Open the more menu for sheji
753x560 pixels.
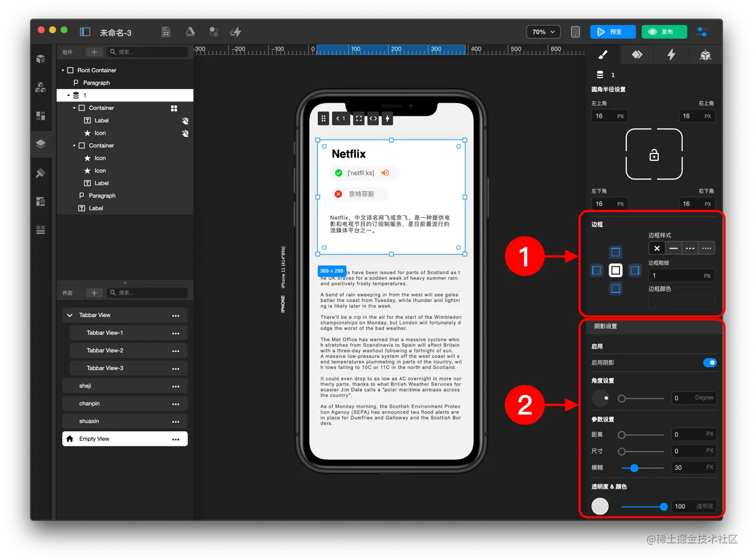176,387
